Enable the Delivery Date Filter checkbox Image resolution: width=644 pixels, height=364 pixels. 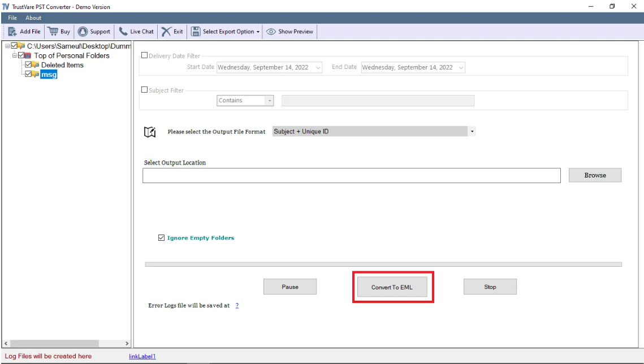pos(145,55)
